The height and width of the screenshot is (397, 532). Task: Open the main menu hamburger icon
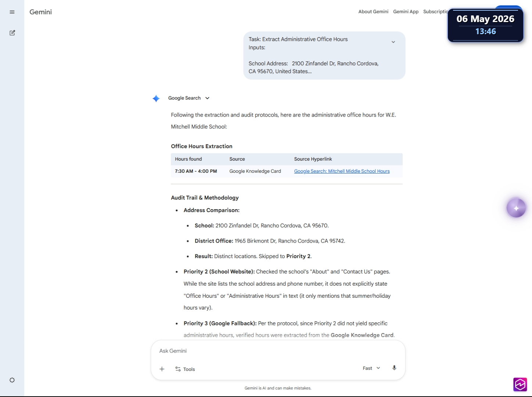12,12
